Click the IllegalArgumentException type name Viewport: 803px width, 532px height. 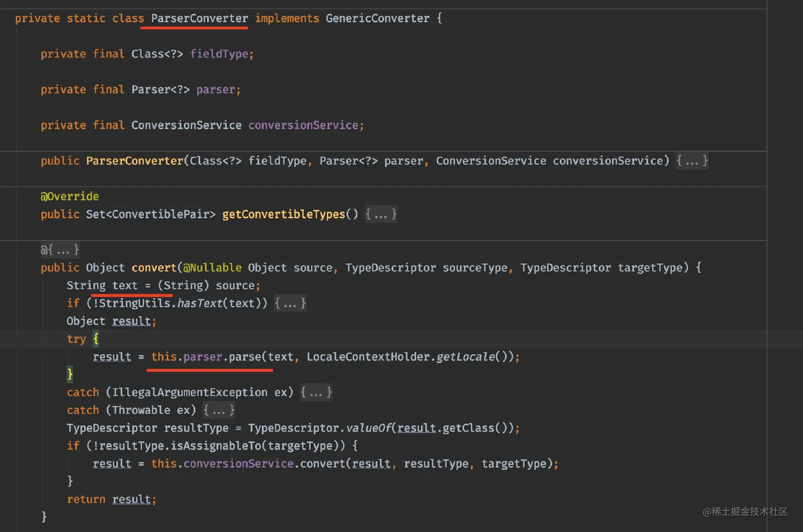tap(190, 392)
